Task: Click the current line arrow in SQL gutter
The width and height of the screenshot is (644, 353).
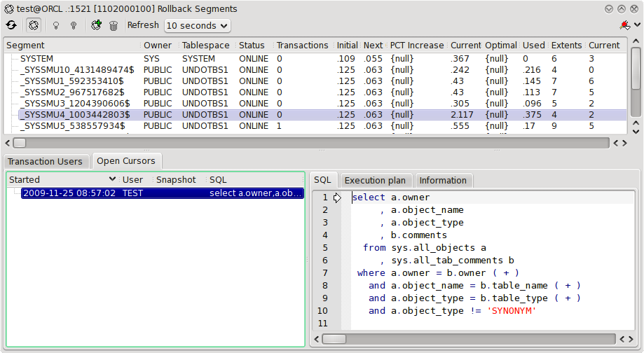Action: coord(337,198)
